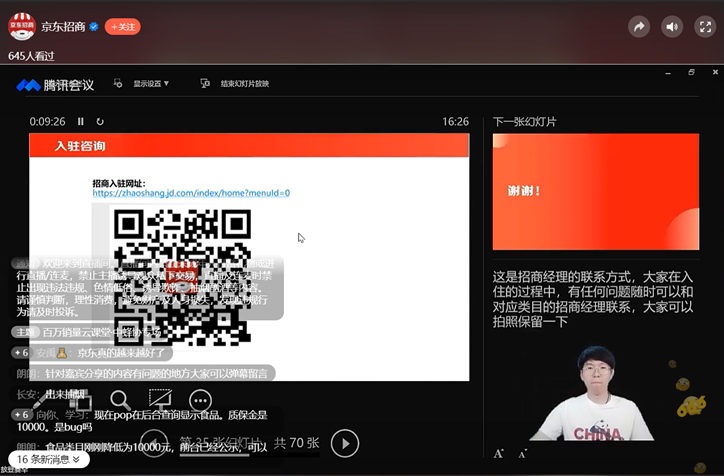The height and width of the screenshot is (476, 724).
Task: Click the 百万销量云课堂 announcement message
Action: point(88,332)
